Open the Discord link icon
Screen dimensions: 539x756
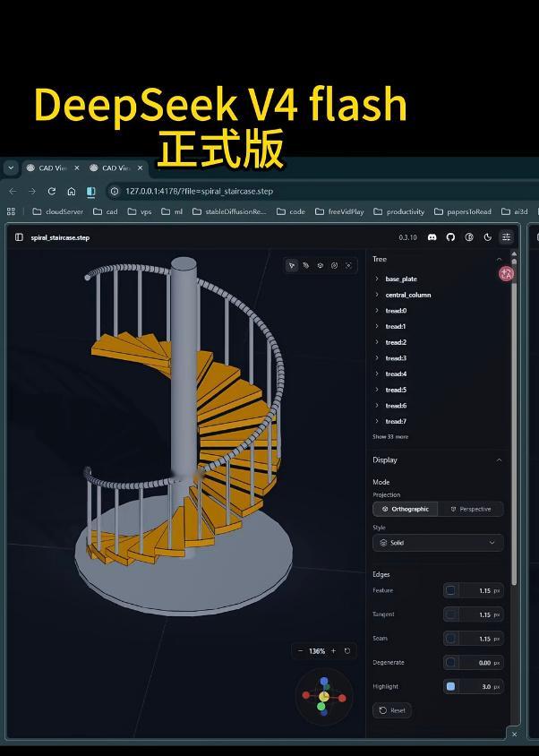click(x=432, y=237)
